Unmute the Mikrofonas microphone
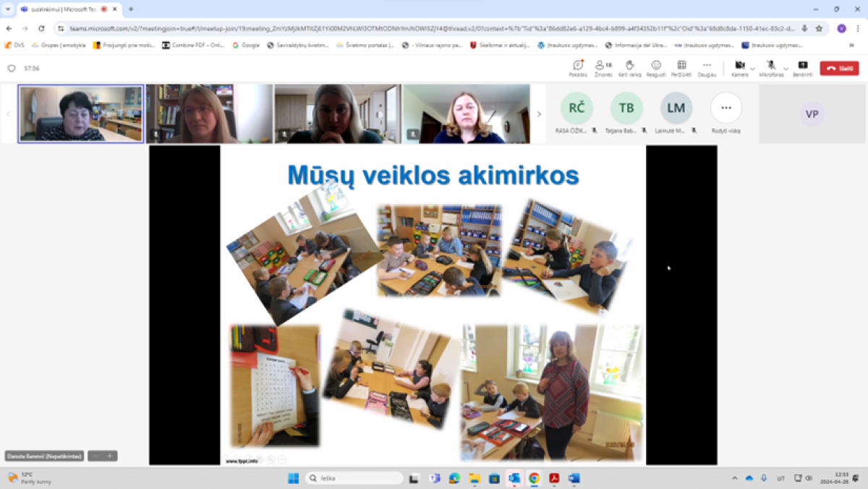 coord(772,68)
